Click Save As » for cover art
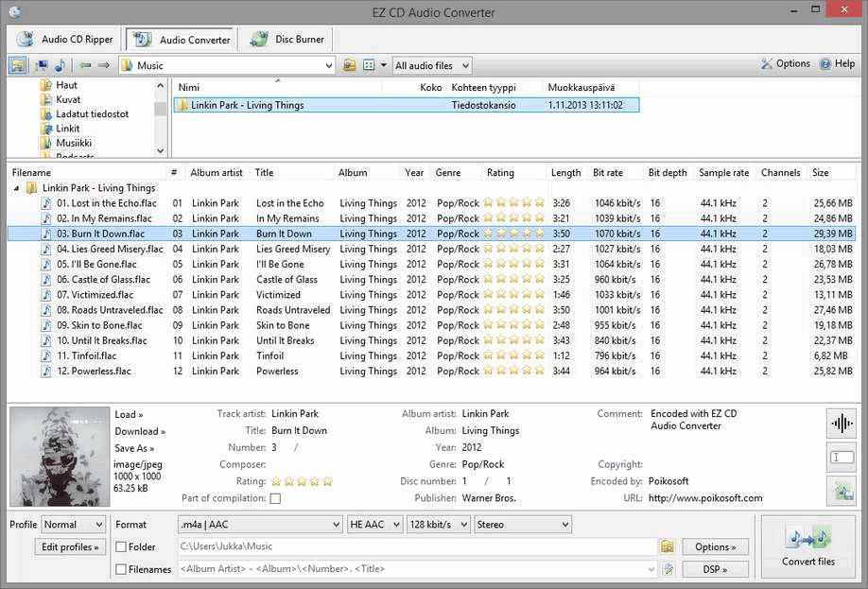This screenshot has height=589, width=868. click(x=134, y=448)
